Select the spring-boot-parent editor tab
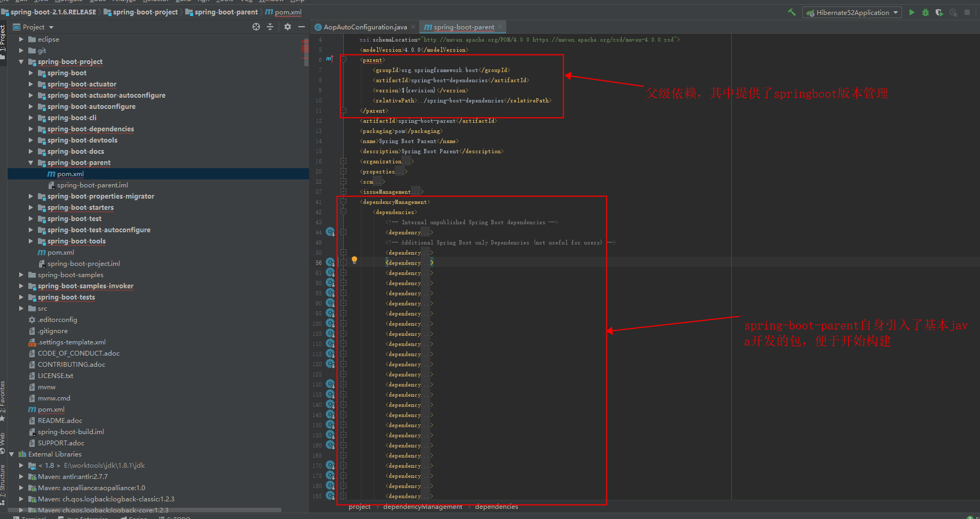This screenshot has height=519, width=980. tap(462, 27)
